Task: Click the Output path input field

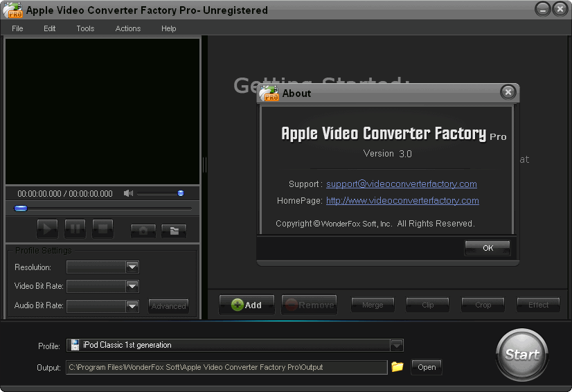Action: click(x=226, y=367)
